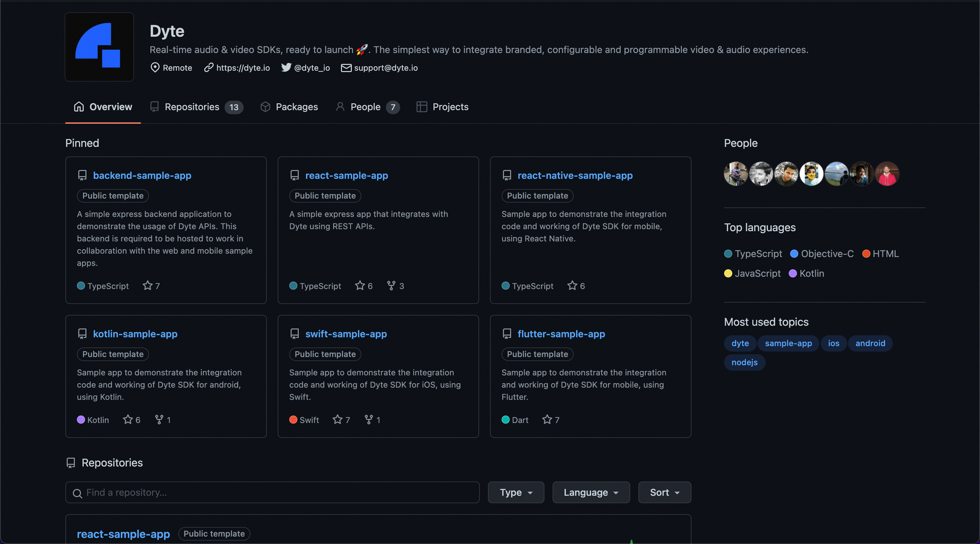Click the star count on pinned react-sample-app

coord(364,285)
